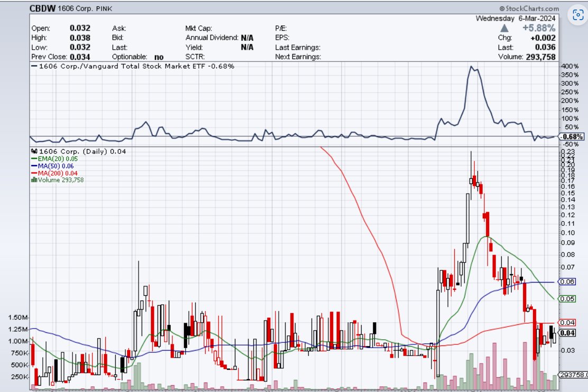Click the Open 0.032 value

pos(80,28)
